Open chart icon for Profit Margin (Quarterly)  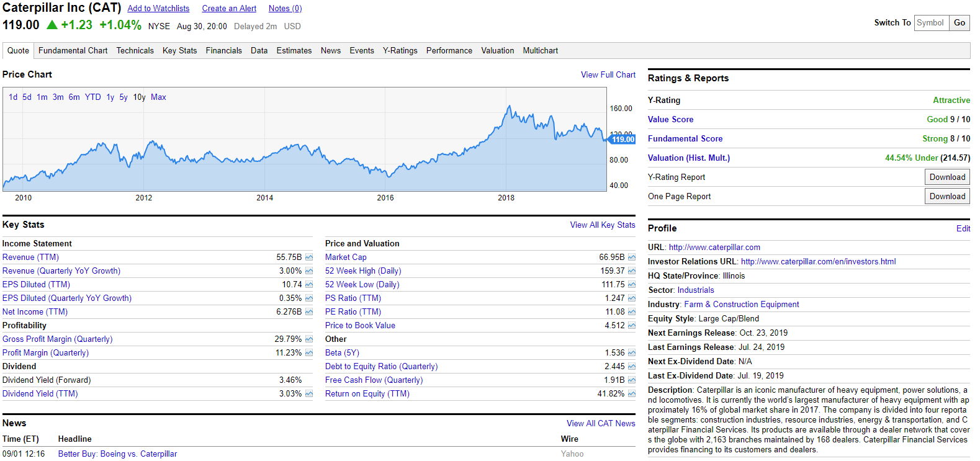pyautogui.click(x=309, y=352)
